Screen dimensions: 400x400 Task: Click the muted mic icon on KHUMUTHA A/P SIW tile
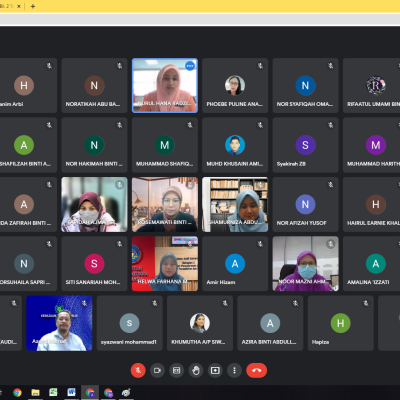coord(225,303)
